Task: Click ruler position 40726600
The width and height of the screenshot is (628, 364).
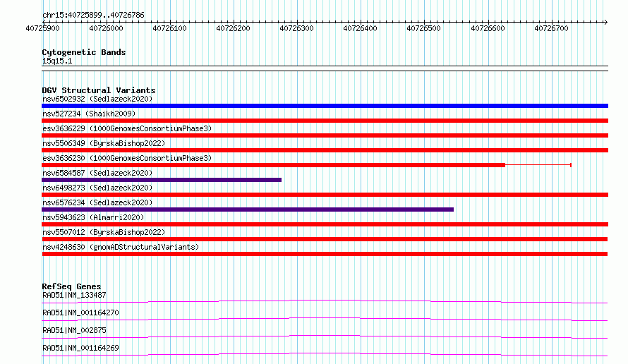Action: [488, 28]
